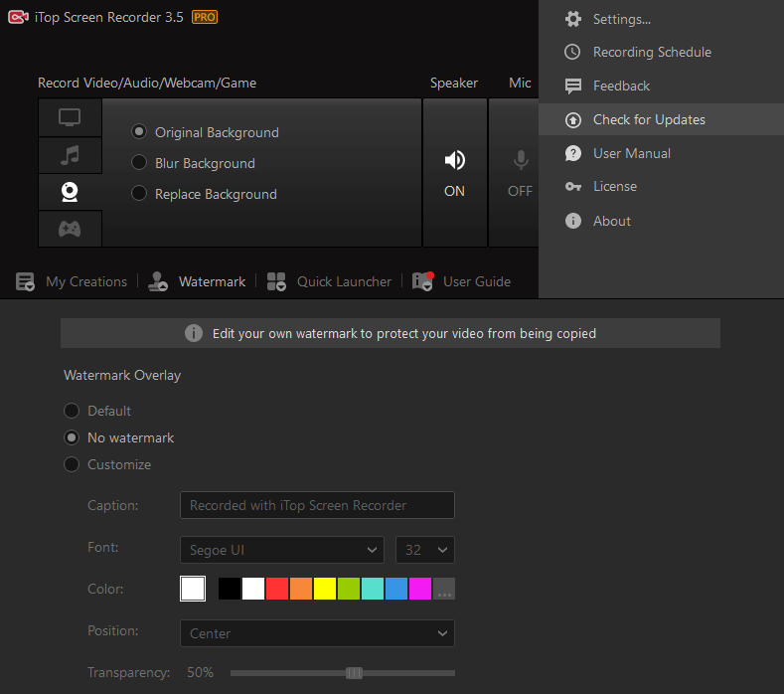The width and height of the screenshot is (784, 694).
Task: Open the Position Center dropdown
Action: tap(317, 633)
